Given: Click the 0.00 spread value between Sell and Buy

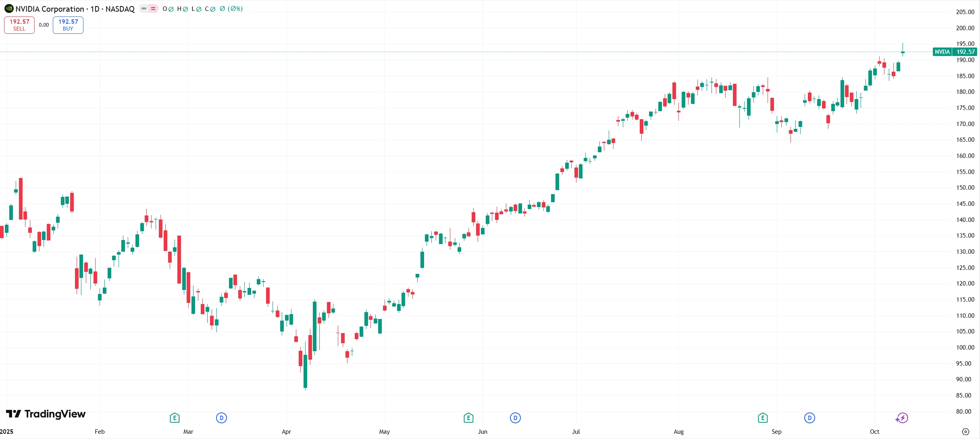Looking at the screenshot, I should pos(44,25).
